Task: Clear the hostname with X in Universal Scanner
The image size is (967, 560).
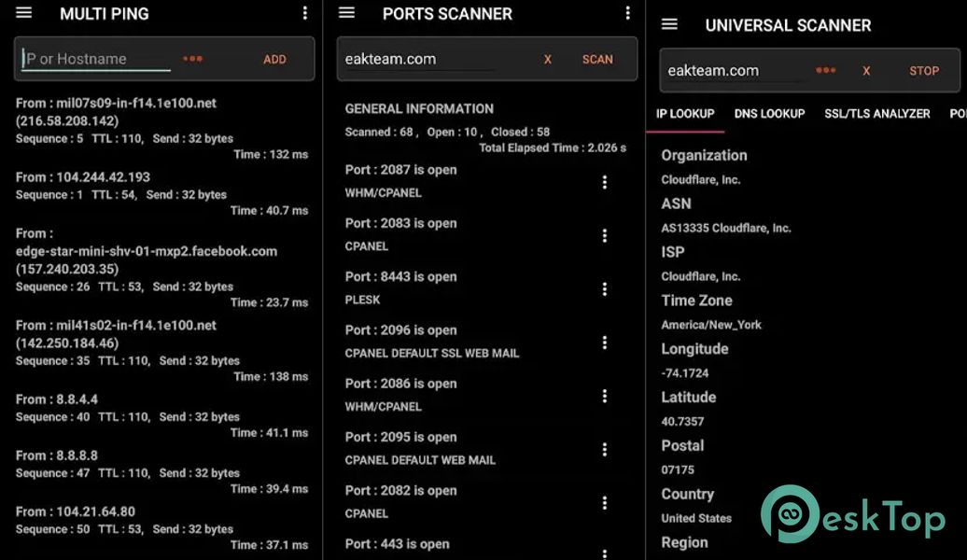Action: click(x=866, y=71)
